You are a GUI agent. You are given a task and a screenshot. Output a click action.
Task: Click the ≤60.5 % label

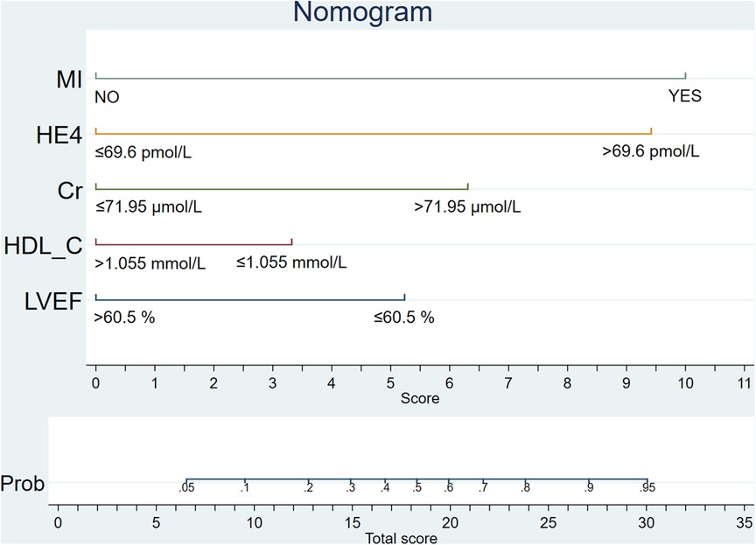tap(404, 318)
